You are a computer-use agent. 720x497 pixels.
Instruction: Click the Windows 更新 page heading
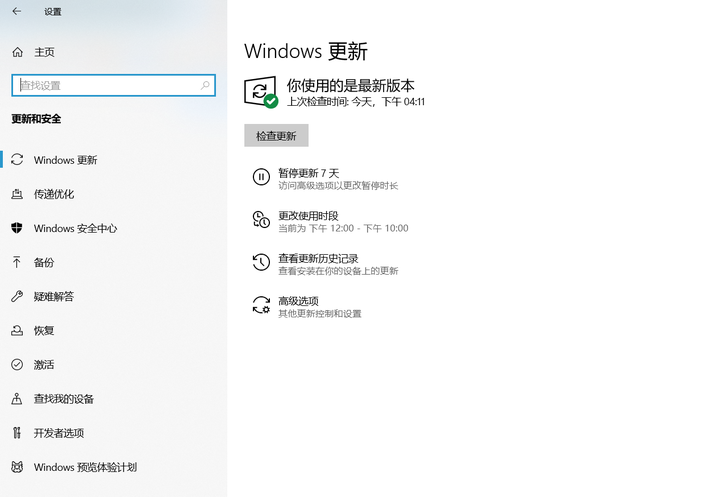tap(306, 51)
